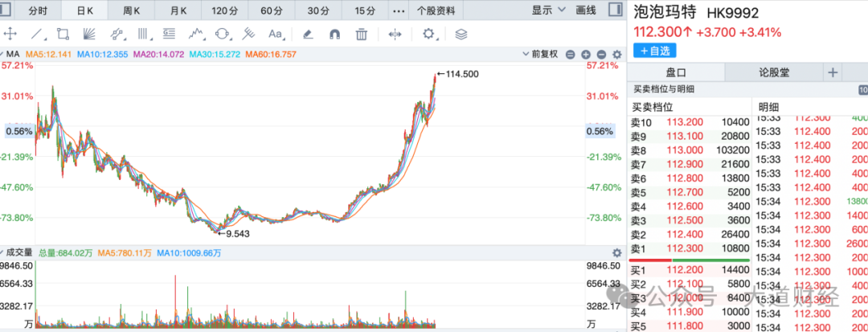The image size is (868, 332).
Task: Open the 个股资料 stock info tab
Action: pos(436,10)
